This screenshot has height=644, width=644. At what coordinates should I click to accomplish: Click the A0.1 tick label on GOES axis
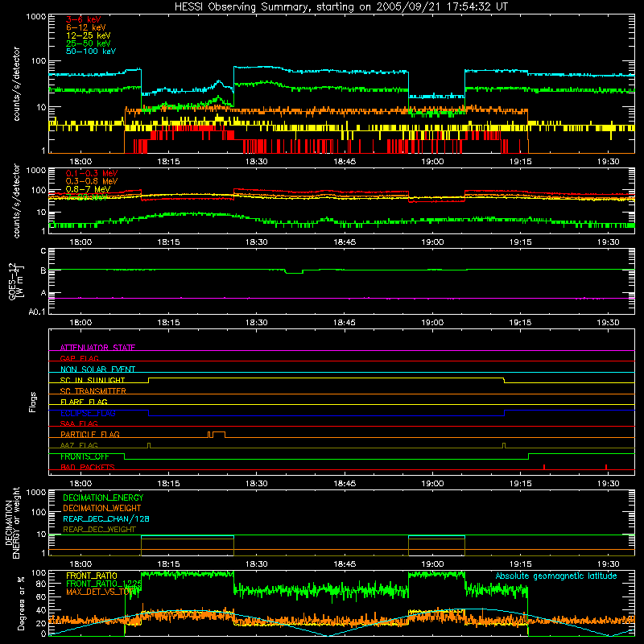coord(37,312)
